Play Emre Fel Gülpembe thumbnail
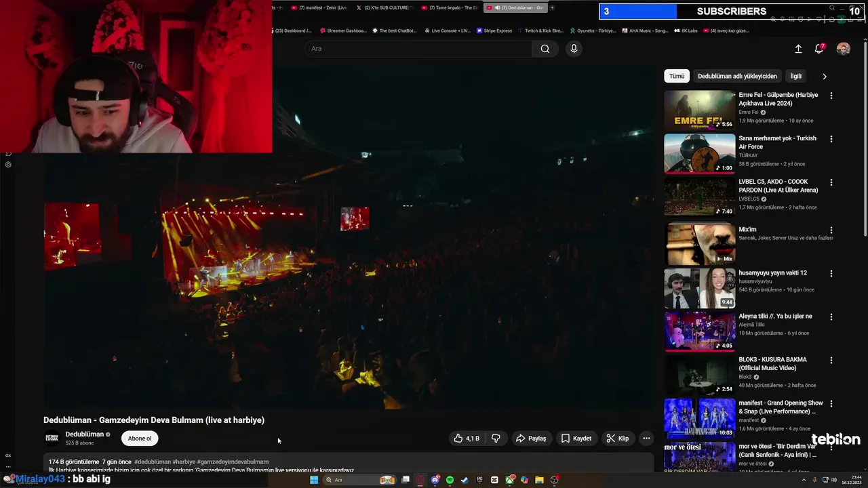The image size is (868, 488). (x=699, y=110)
